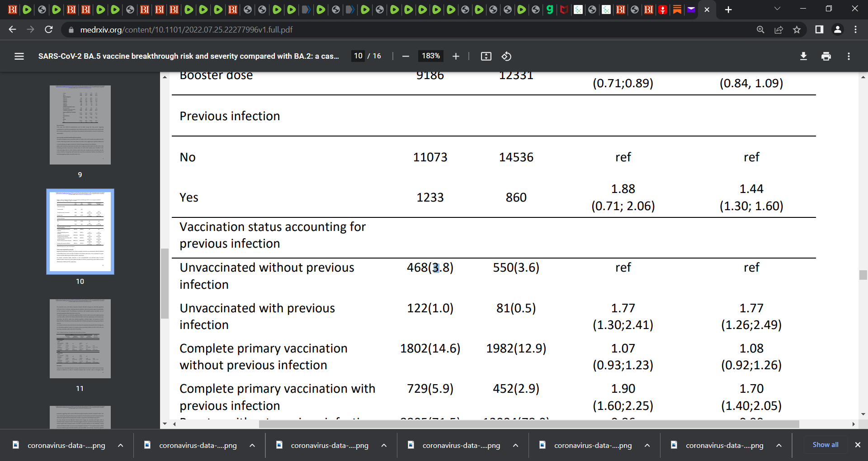The image size is (868, 461).
Task: Click the "1.44" odds ratio value
Action: point(751,189)
